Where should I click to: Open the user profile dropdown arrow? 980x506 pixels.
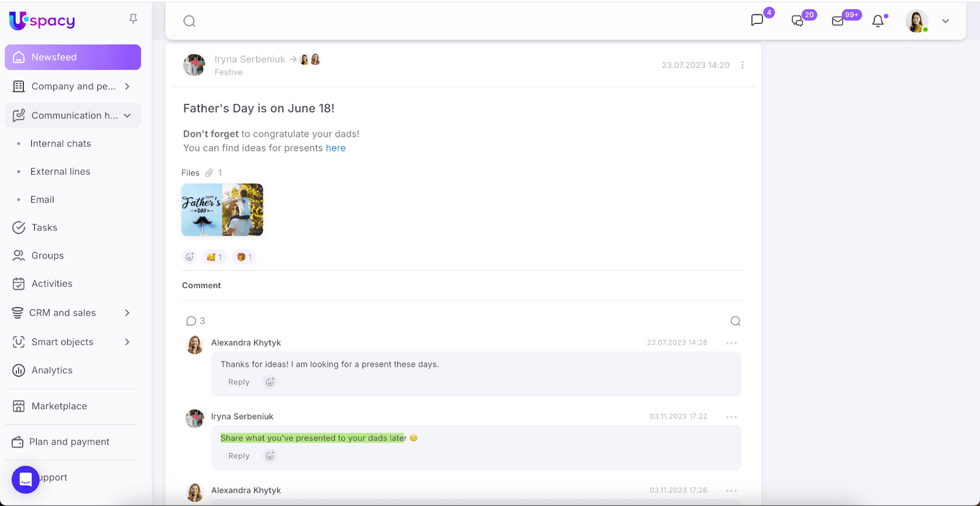coord(945,21)
